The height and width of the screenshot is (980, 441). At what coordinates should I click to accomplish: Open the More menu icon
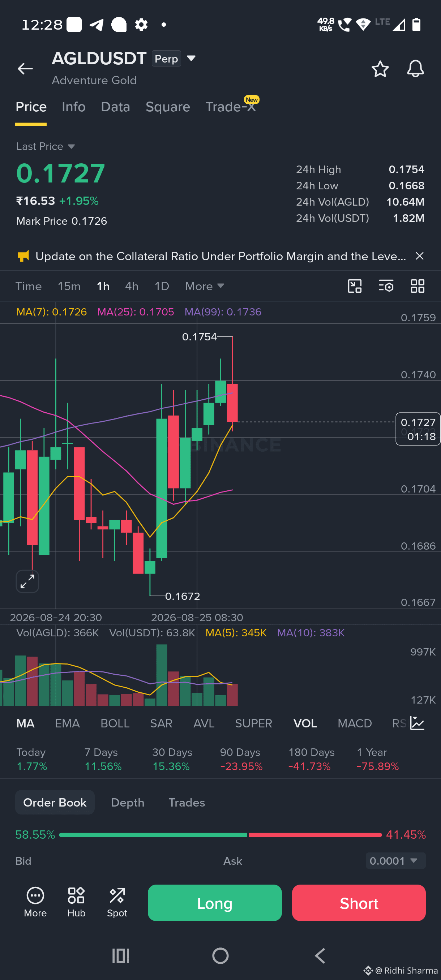click(35, 902)
